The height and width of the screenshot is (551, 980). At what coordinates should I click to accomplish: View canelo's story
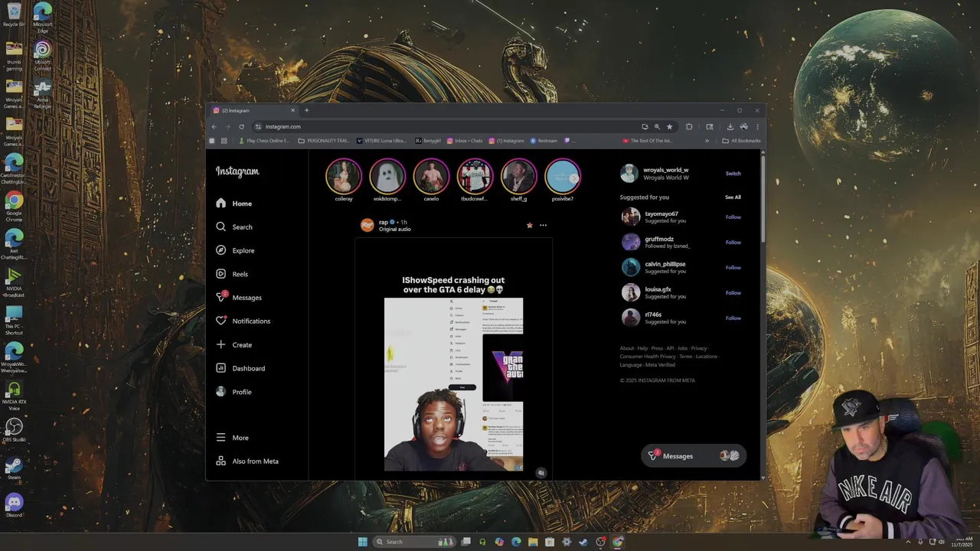[431, 177]
